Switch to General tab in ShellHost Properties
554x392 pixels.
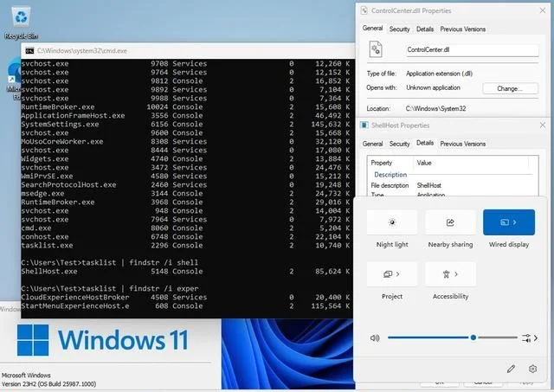(372, 144)
